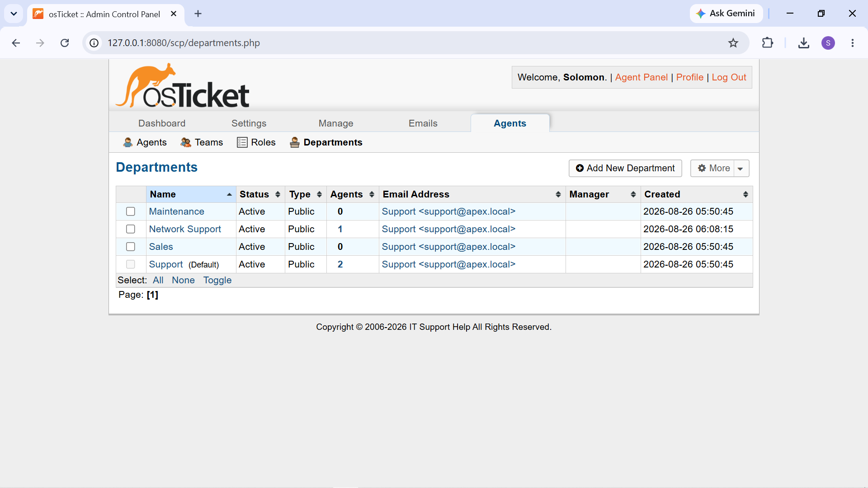Open the Chrome three-dot menu
Viewport: 868px width, 488px height.
pos(853,43)
